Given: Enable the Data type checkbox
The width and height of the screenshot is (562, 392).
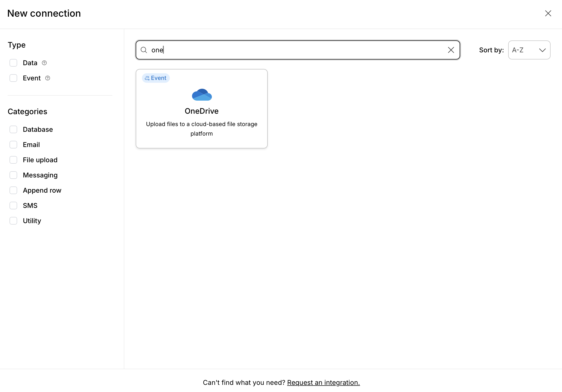Looking at the screenshot, I should coord(13,63).
